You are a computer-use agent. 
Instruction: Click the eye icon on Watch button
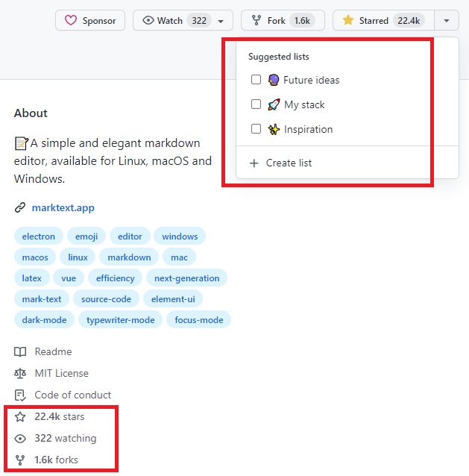coord(147,21)
